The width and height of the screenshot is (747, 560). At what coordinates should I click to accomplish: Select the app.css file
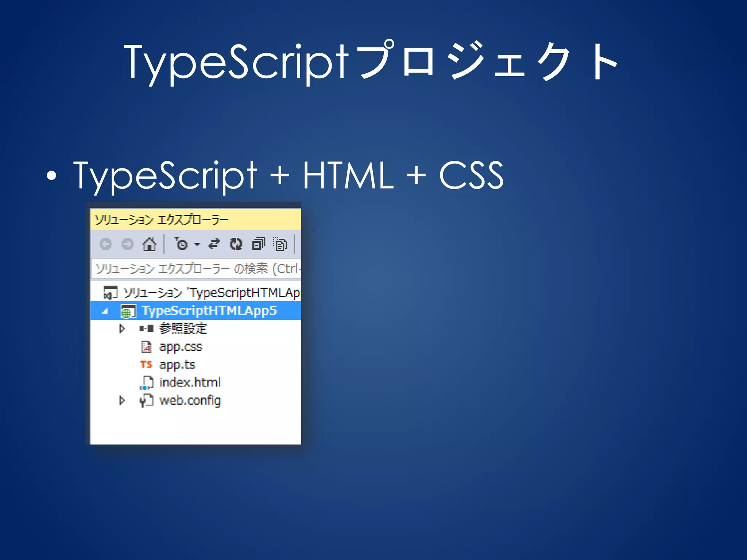pyautogui.click(x=181, y=346)
